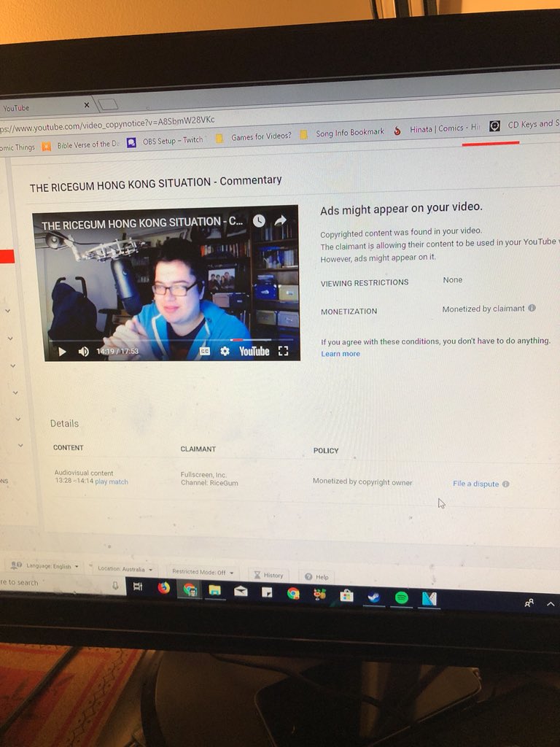Open the CD Keys bookmark
The width and height of the screenshot is (560, 747).
(x=525, y=125)
